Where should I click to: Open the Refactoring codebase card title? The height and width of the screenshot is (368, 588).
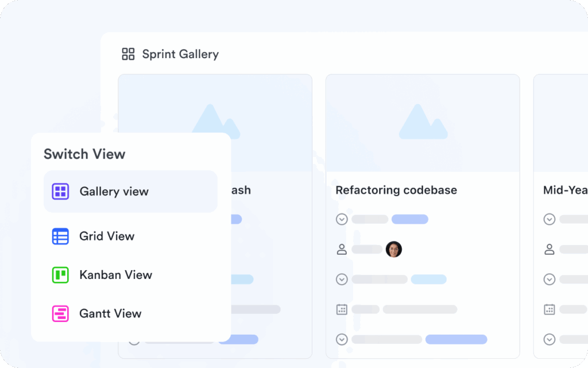396,190
